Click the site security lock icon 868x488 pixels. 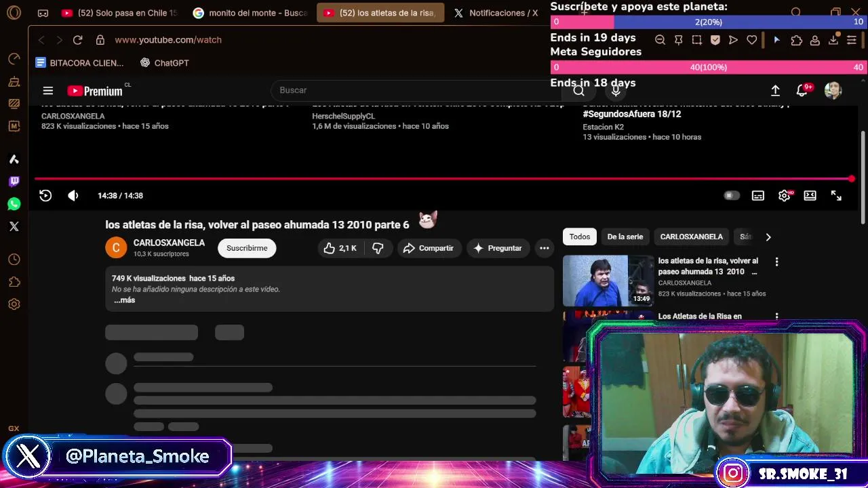100,40
